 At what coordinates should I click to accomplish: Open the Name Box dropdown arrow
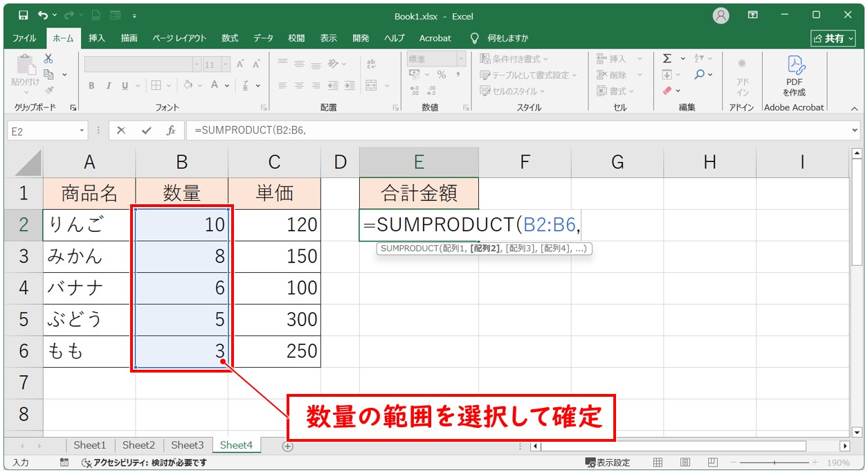tap(82, 130)
